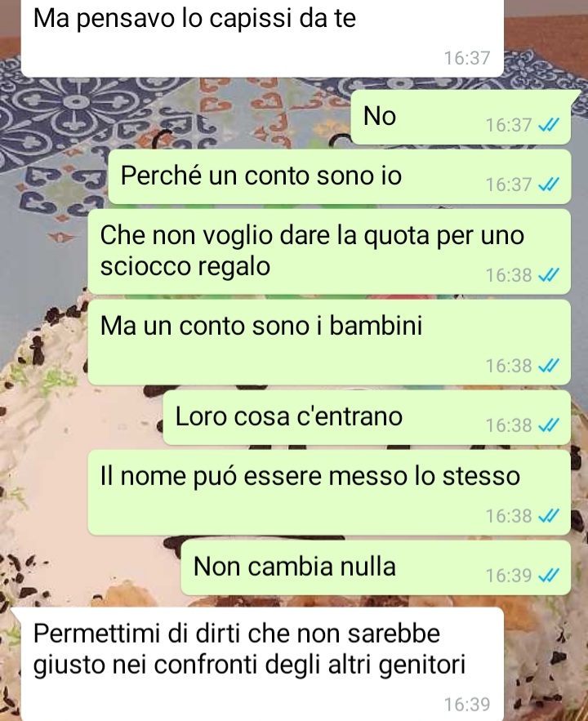The width and height of the screenshot is (588, 721).
Task: Select message about 'sciocco regalo'
Action: tap(329, 251)
